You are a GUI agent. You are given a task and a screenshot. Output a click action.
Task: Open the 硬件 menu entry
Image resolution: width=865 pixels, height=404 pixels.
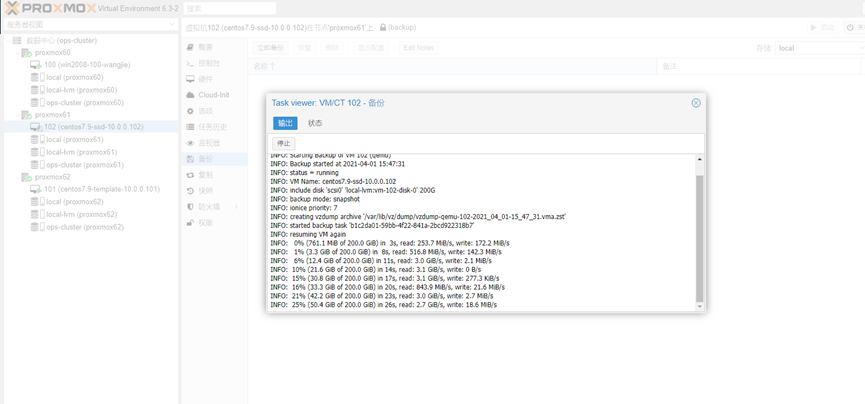point(214,79)
